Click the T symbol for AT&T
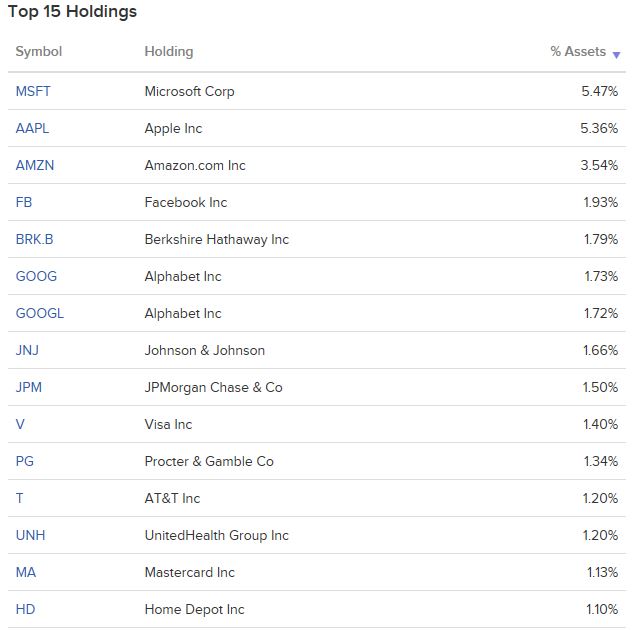Viewport: 632px width, 630px height. tap(19, 499)
